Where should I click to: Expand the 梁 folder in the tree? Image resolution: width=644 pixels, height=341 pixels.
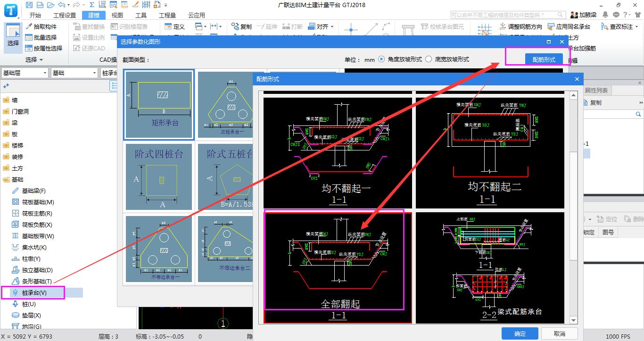(x=6, y=123)
